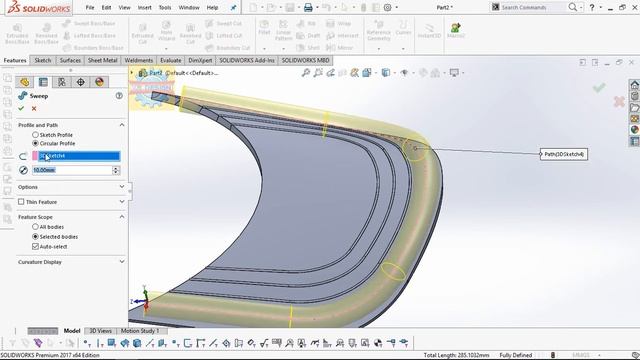Toggle the Auto-select checkbox

35,246
